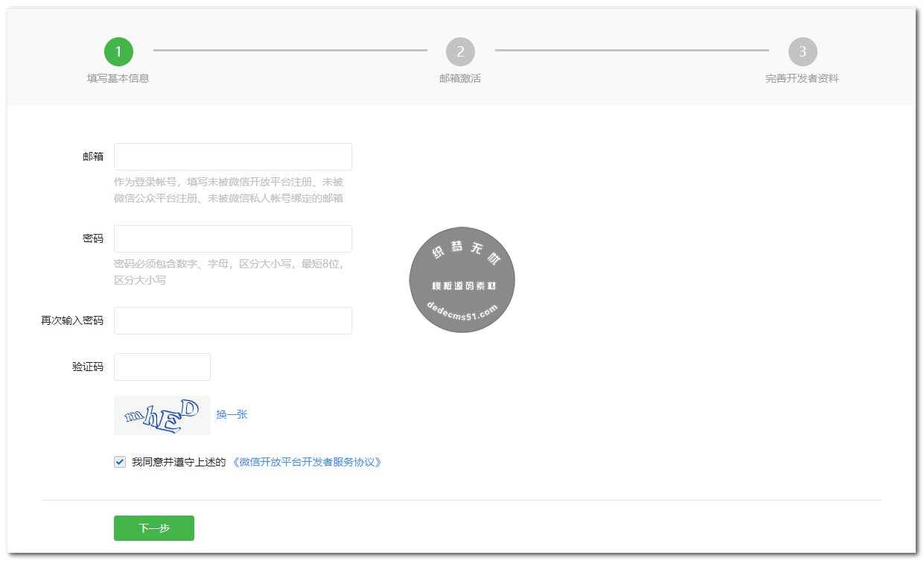
Task: Click inside the 邮箱 email input field
Action: [x=232, y=156]
